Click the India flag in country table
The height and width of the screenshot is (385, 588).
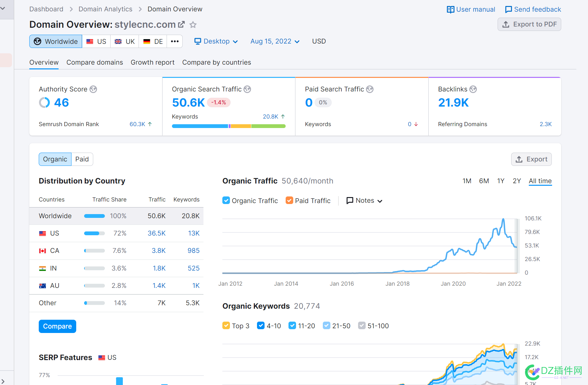click(x=43, y=268)
